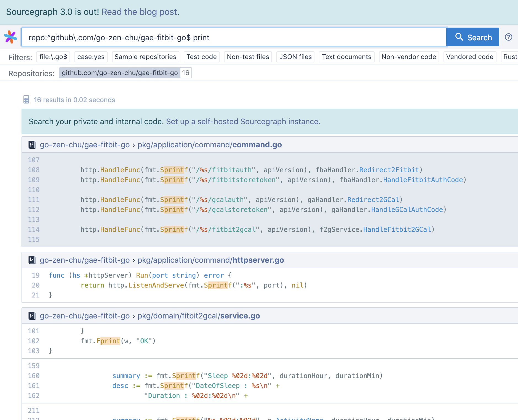Image resolution: width=518 pixels, height=420 pixels.
Task: Select the Vendored code filter
Action: [x=470, y=57]
